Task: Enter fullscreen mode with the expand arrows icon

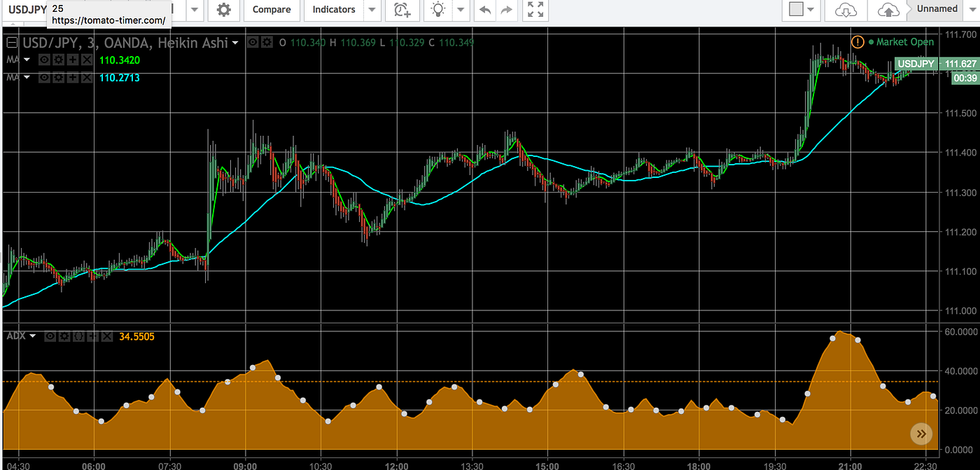Action: pyautogui.click(x=535, y=10)
